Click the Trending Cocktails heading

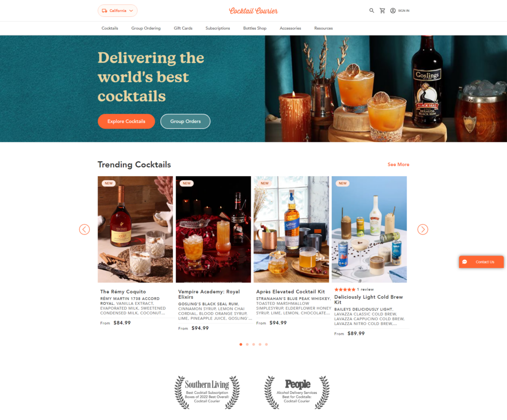(x=134, y=164)
